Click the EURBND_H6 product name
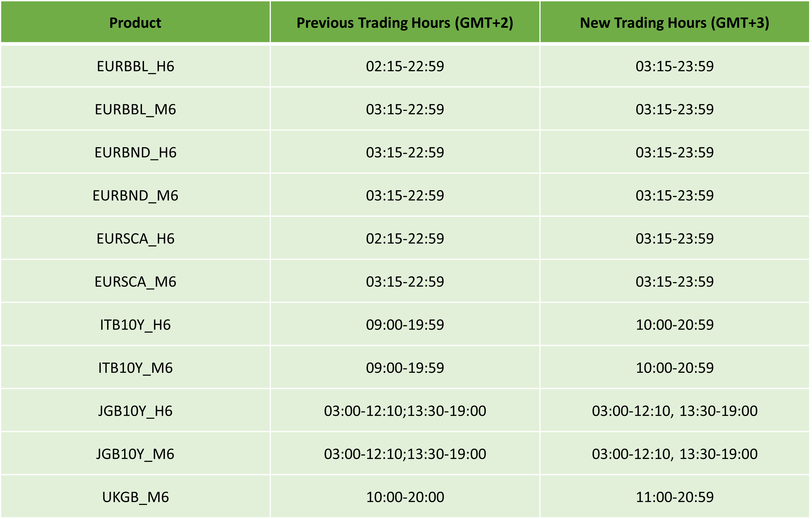Screen dimensions: 812x519 [x=135, y=153]
